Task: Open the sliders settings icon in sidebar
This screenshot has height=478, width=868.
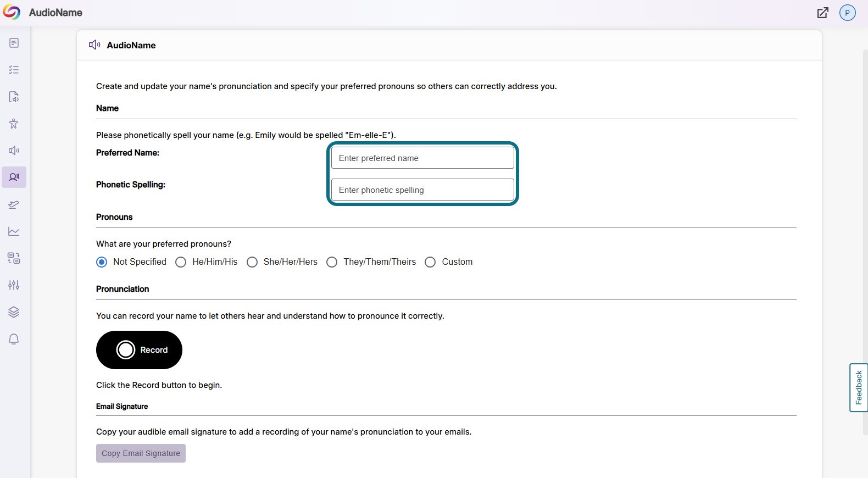Action: (14, 285)
